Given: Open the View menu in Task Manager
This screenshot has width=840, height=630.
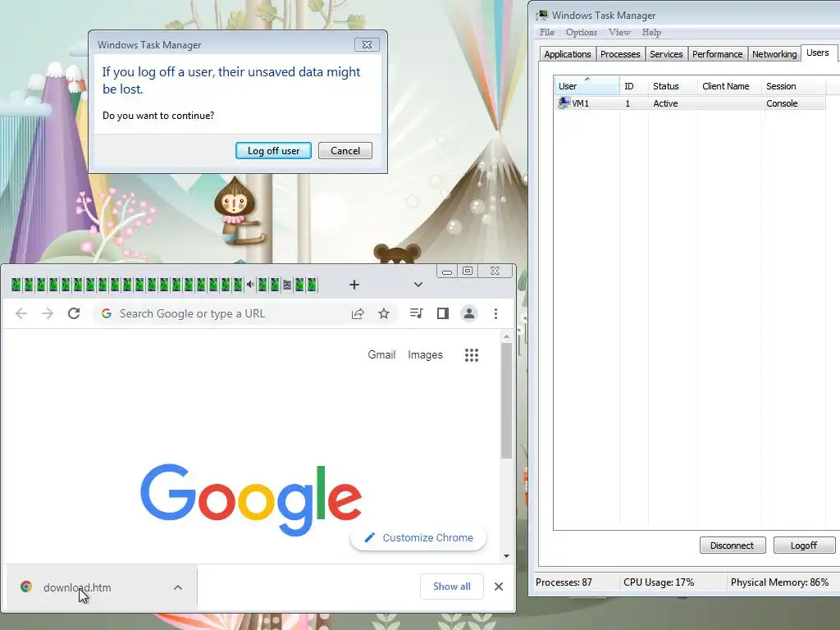Looking at the screenshot, I should click(x=620, y=32).
